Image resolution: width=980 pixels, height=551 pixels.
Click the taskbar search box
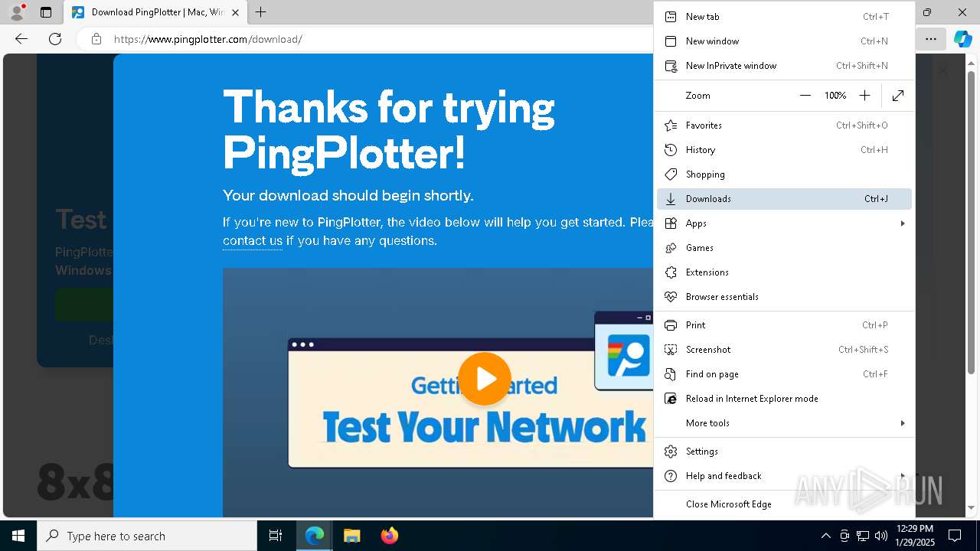tap(147, 536)
